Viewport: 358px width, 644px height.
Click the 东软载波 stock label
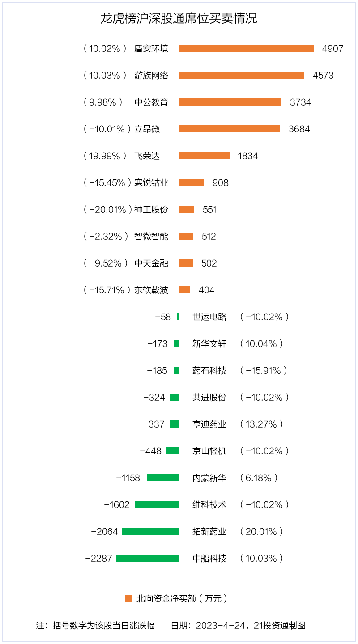151,290
